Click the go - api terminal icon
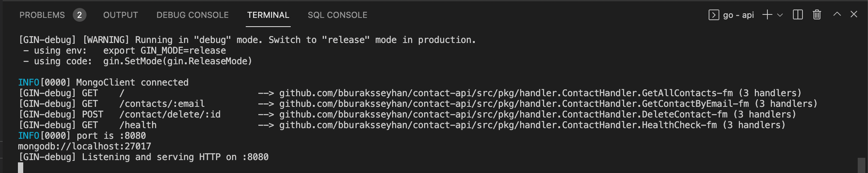The width and height of the screenshot is (868, 173). 713,15
